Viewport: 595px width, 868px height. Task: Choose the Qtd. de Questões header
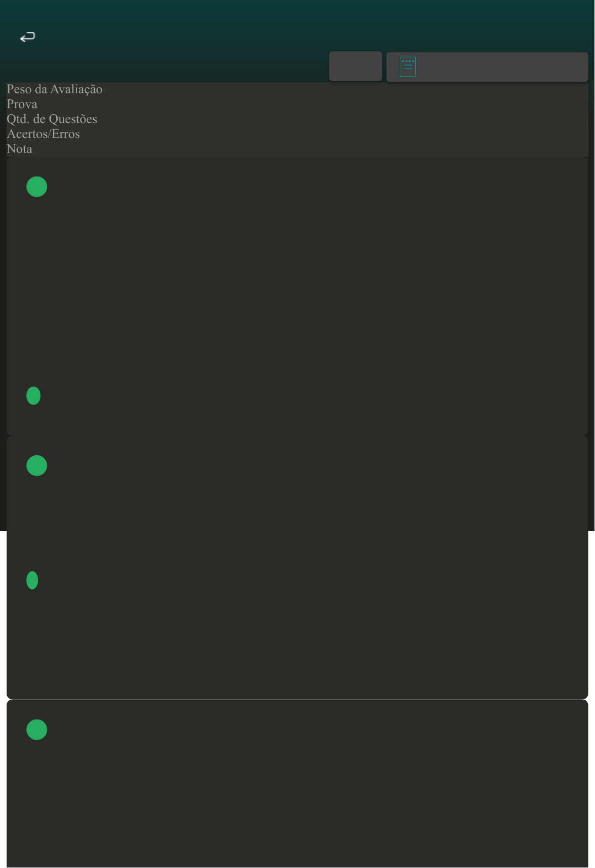pyautogui.click(x=52, y=119)
